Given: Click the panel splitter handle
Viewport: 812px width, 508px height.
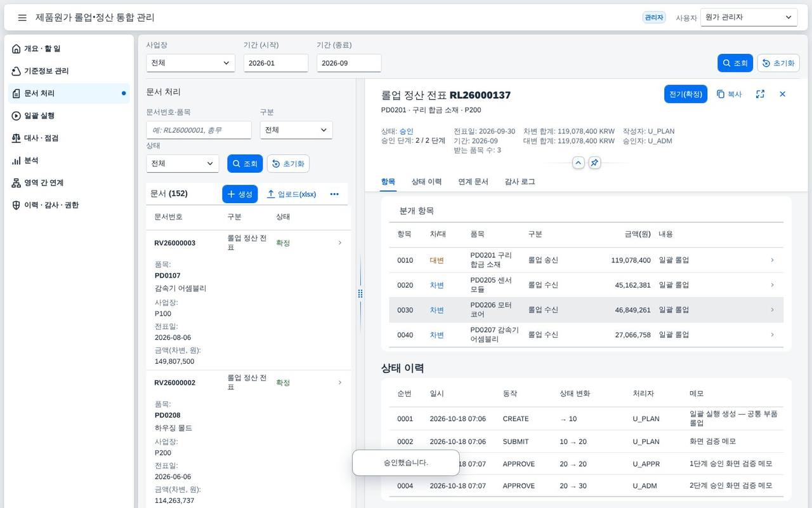Looking at the screenshot, I should point(360,293).
